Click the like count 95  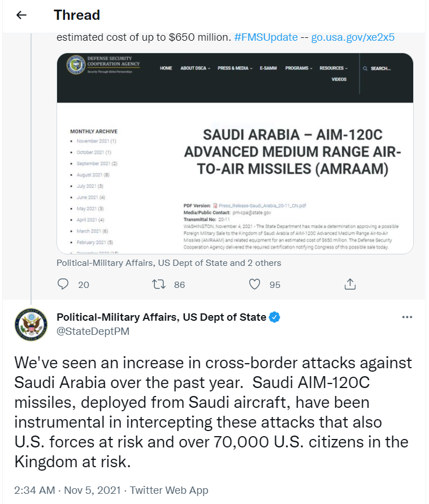click(275, 285)
